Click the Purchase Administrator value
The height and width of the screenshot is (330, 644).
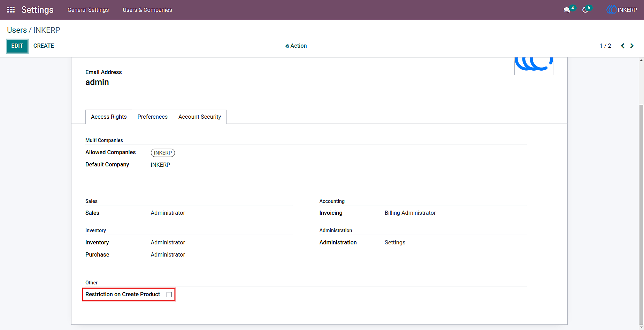(168, 255)
